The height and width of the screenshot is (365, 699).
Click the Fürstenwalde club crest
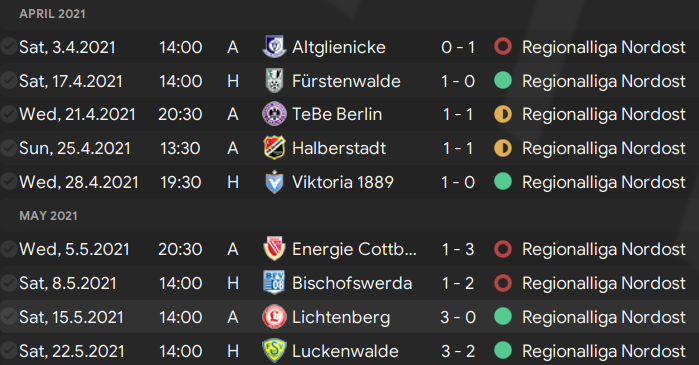point(274,81)
